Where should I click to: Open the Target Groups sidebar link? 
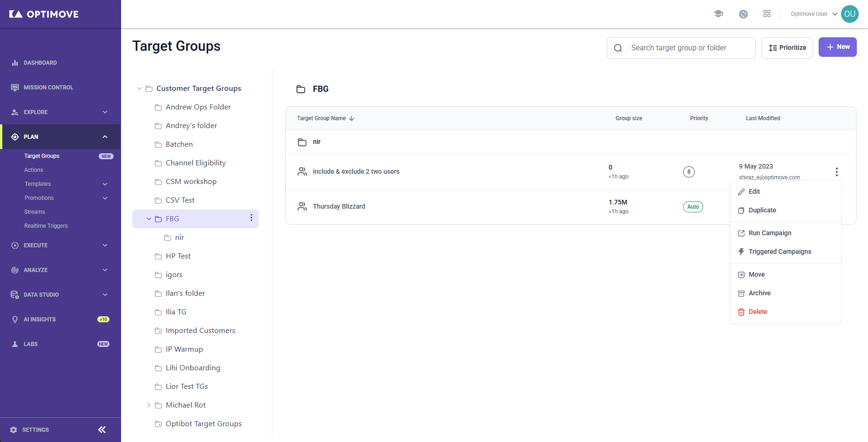click(x=42, y=156)
